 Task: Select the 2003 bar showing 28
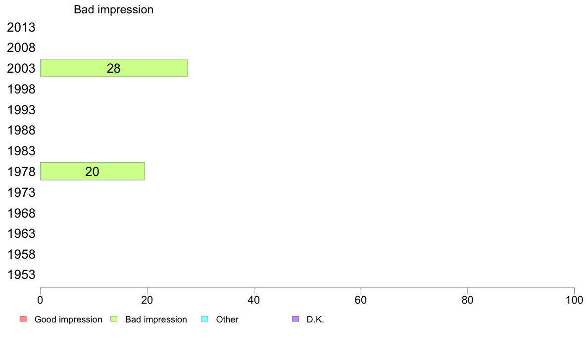pos(114,68)
